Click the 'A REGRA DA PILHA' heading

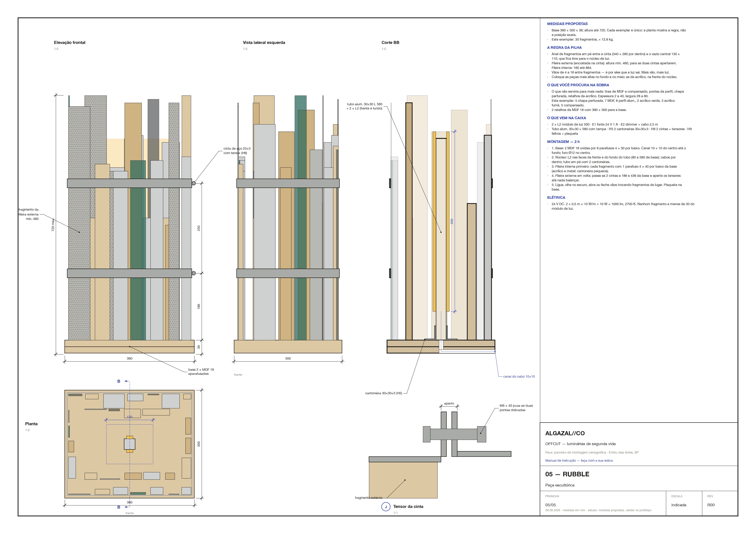click(x=564, y=47)
